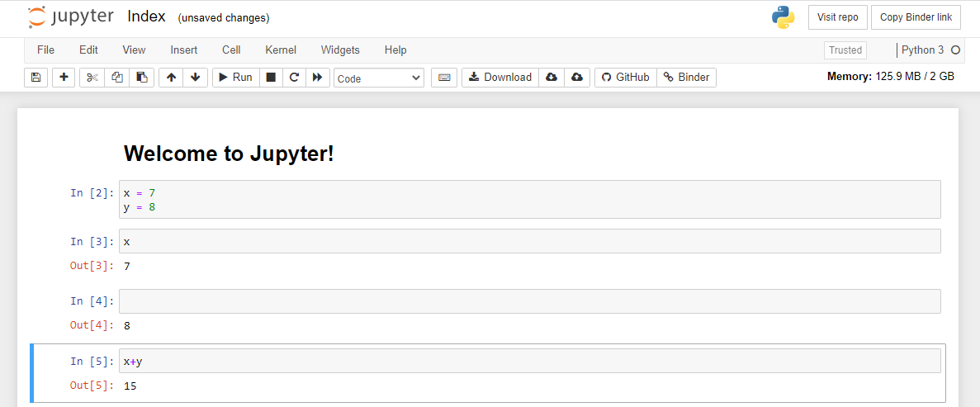Screen dimensions: 980x407
Task: Click the empty In [4] cell input
Action: (x=529, y=301)
